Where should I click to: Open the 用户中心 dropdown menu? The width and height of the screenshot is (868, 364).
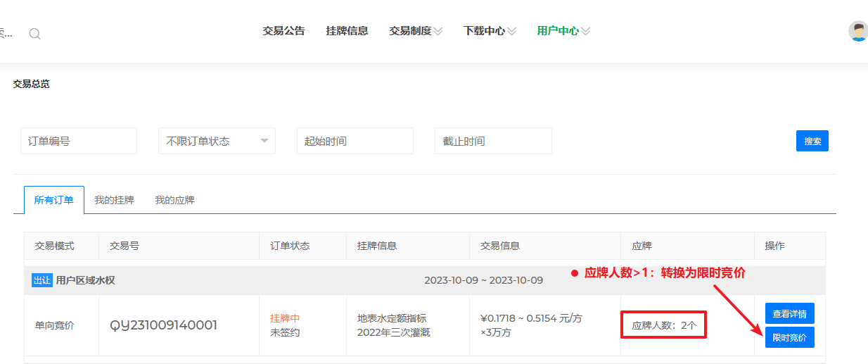[x=563, y=31]
